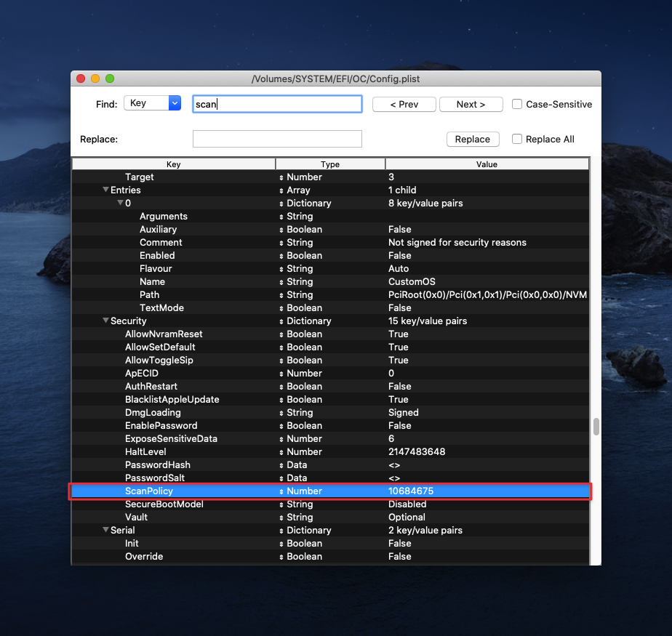Click the < Prev button
The width and height of the screenshot is (672, 636).
click(x=404, y=104)
